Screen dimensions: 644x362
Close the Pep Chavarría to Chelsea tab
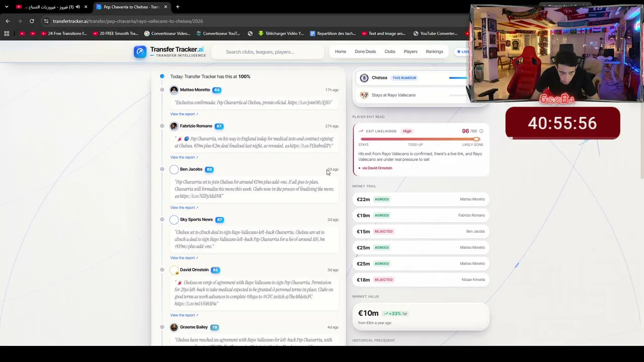(x=166, y=7)
